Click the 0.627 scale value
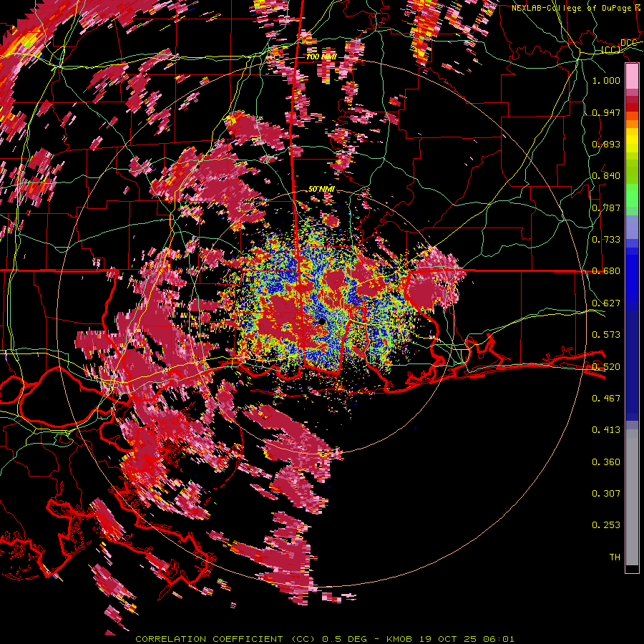 606,303
